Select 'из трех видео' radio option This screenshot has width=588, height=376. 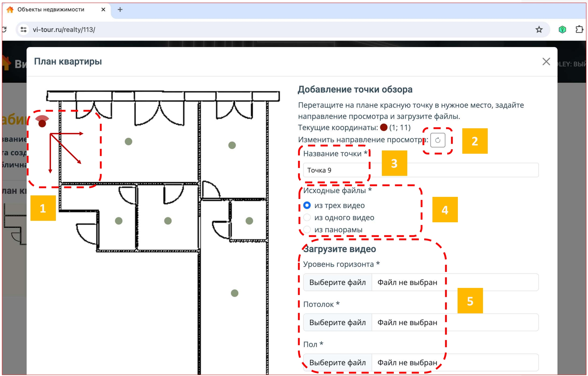[307, 205]
